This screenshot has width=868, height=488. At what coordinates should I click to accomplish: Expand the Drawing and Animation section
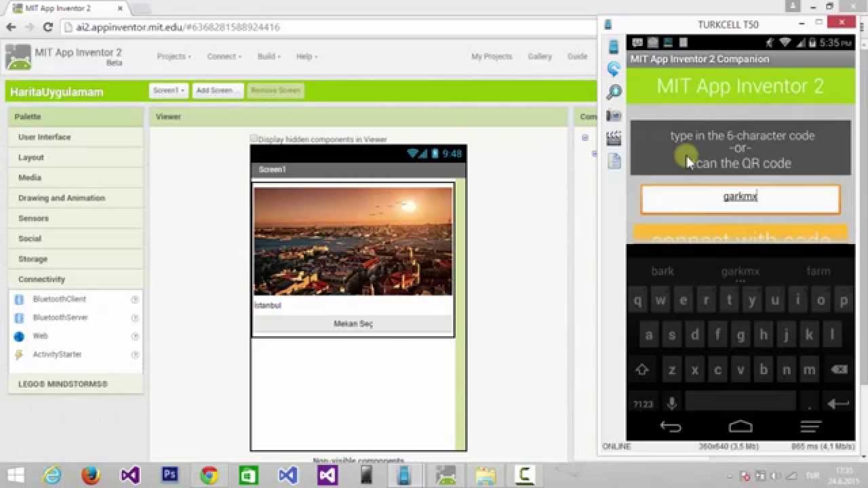point(76,198)
